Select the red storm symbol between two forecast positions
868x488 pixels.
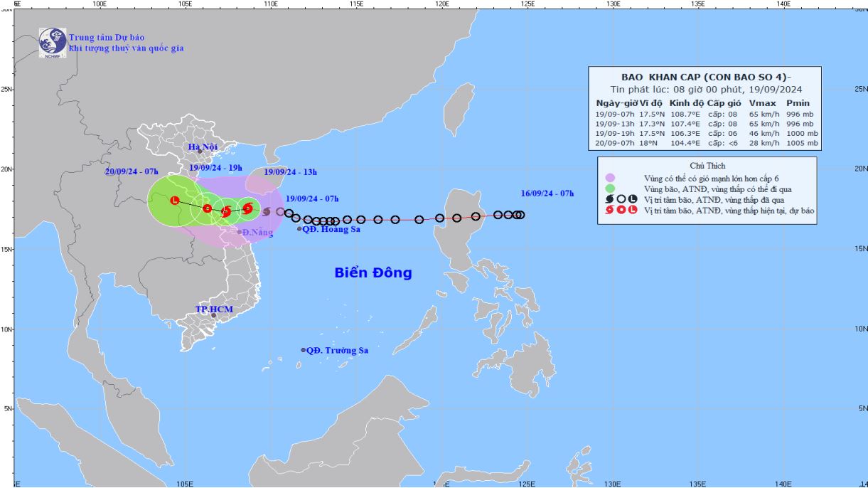pos(226,211)
